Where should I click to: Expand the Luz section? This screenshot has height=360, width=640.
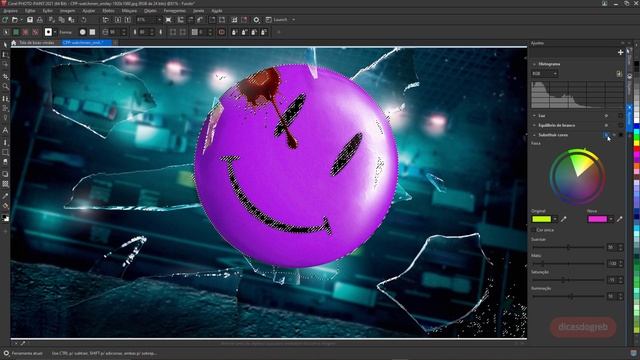pyautogui.click(x=534, y=116)
